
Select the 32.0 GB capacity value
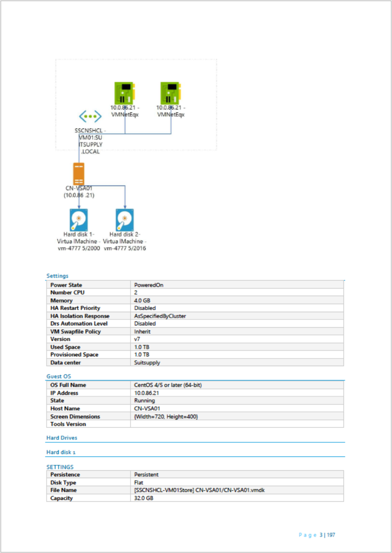(x=144, y=498)
